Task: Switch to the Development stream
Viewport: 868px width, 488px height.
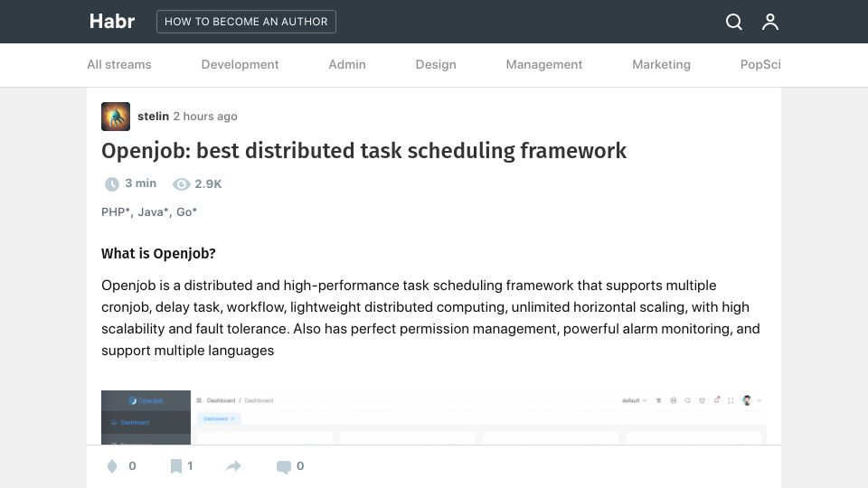Action: [240, 65]
